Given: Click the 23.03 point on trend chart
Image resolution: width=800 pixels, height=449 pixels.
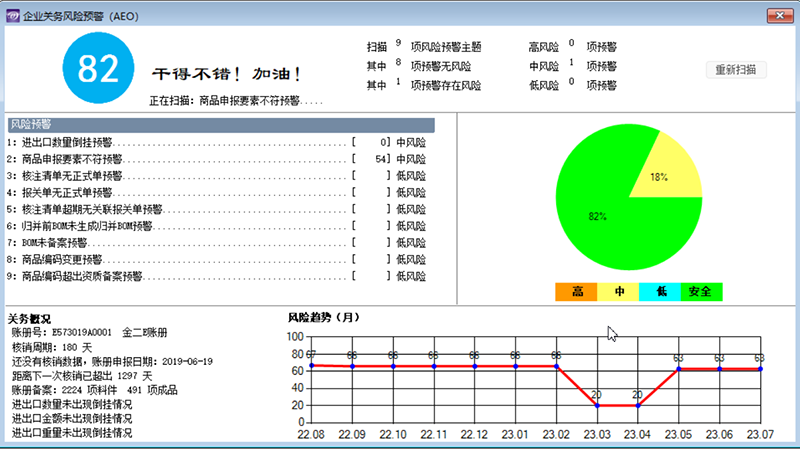Looking at the screenshot, I should [x=597, y=406].
